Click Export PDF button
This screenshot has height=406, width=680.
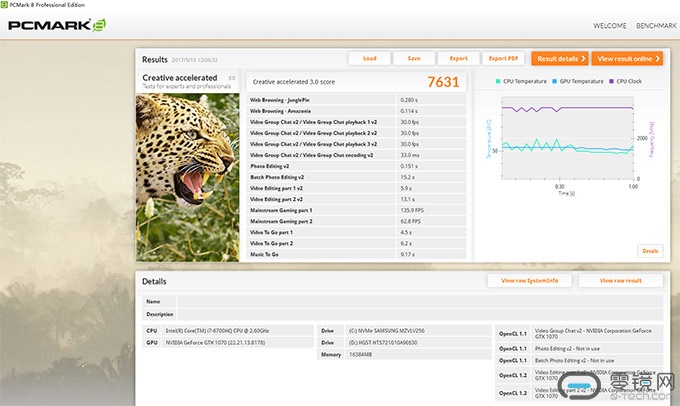pyautogui.click(x=503, y=58)
